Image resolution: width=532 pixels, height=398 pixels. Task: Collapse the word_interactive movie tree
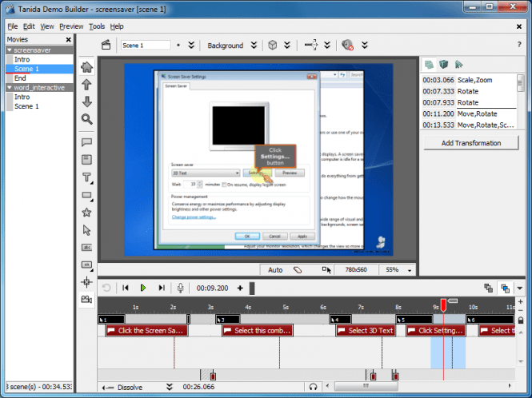(x=10, y=87)
